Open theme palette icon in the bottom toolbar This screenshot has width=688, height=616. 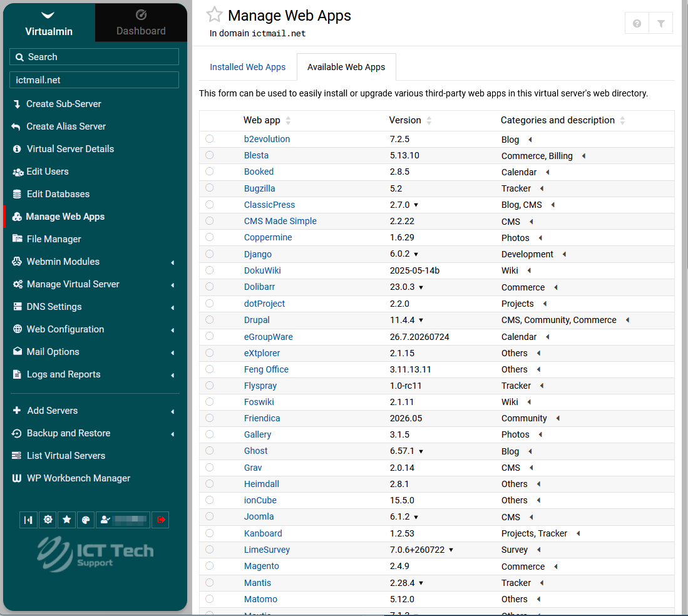[x=86, y=520]
